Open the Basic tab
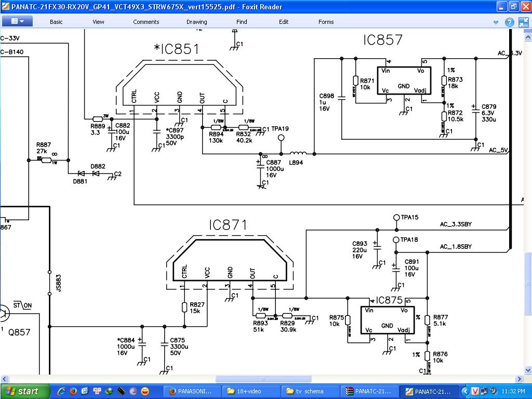The height and width of the screenshot is (399, 532). pyautogui.click(x=56, y=22)
